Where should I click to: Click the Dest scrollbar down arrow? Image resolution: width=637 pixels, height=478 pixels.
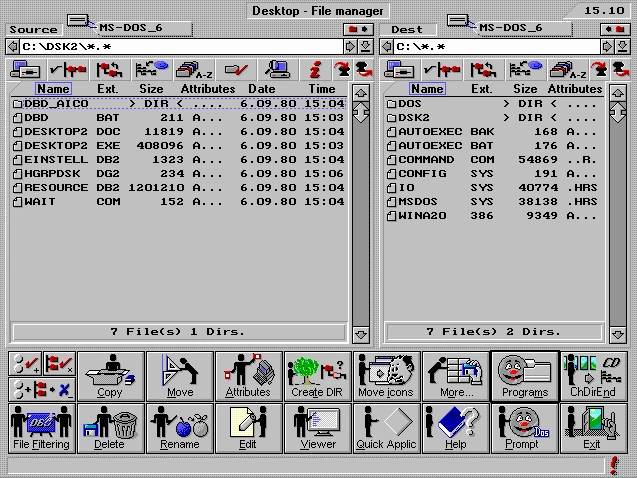(x=618, y=335)
